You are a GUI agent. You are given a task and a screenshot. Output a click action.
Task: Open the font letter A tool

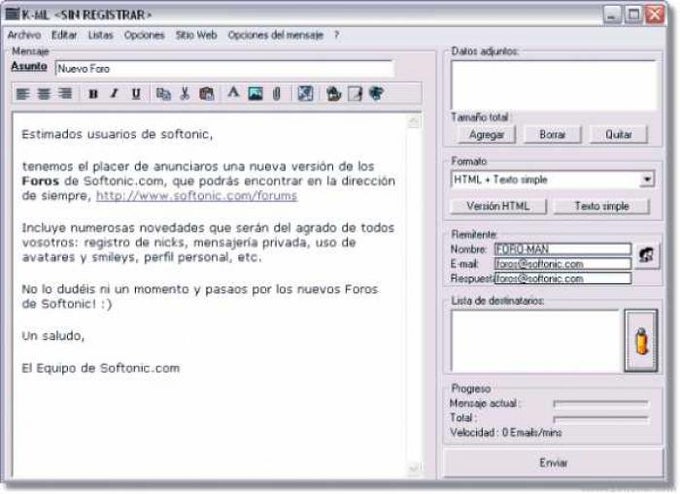pyautogui.click(x=233, y=93)
